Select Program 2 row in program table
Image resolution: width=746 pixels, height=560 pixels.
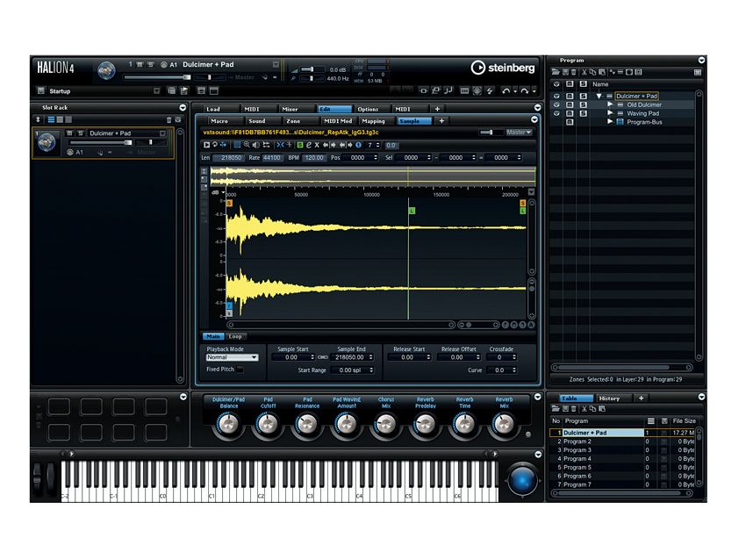pos(623,442)
